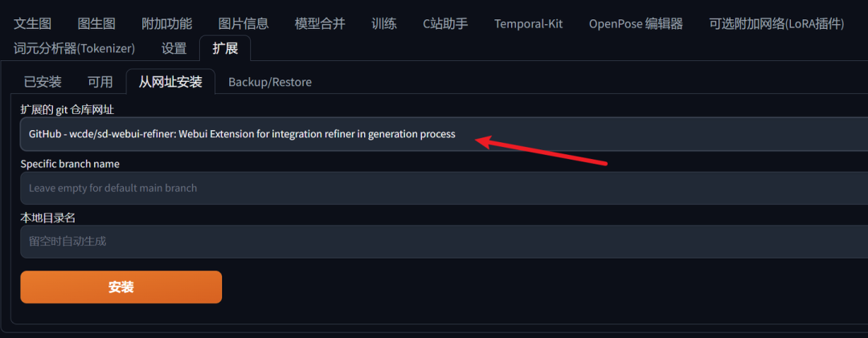Switch to the C站助手 tab
868x338 pixels.
445,23
